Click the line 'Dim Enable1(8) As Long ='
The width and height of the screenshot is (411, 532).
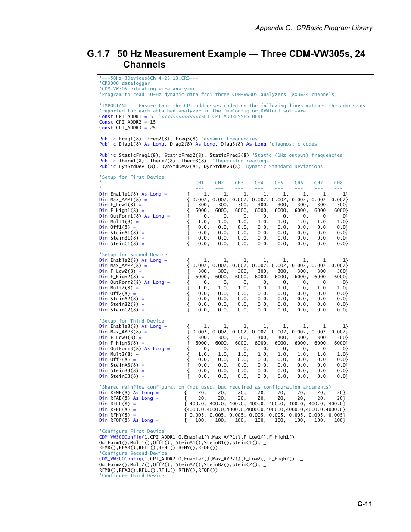click(224, 194)
